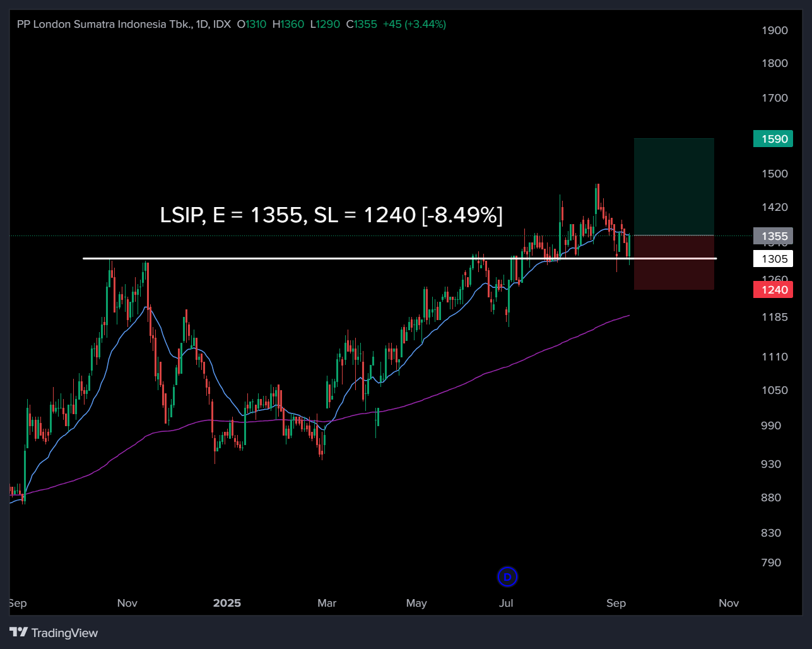
Task: Select the red stop-loss zone of the long position
Action: point(674,263)
